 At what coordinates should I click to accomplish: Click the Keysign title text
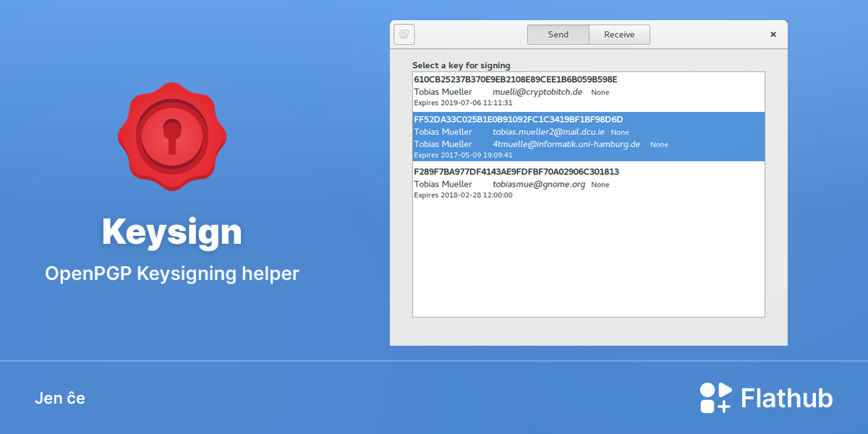click(172, 231)
